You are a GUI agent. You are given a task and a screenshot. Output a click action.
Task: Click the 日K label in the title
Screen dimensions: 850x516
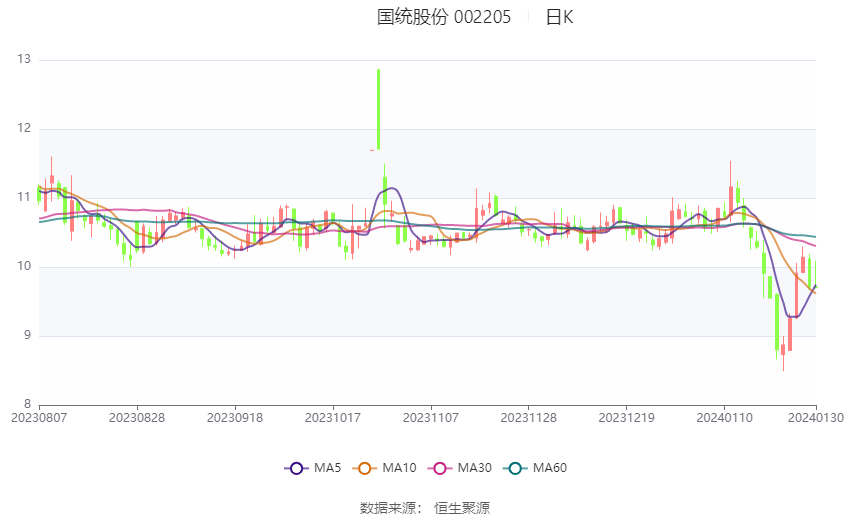click(559, 17)
